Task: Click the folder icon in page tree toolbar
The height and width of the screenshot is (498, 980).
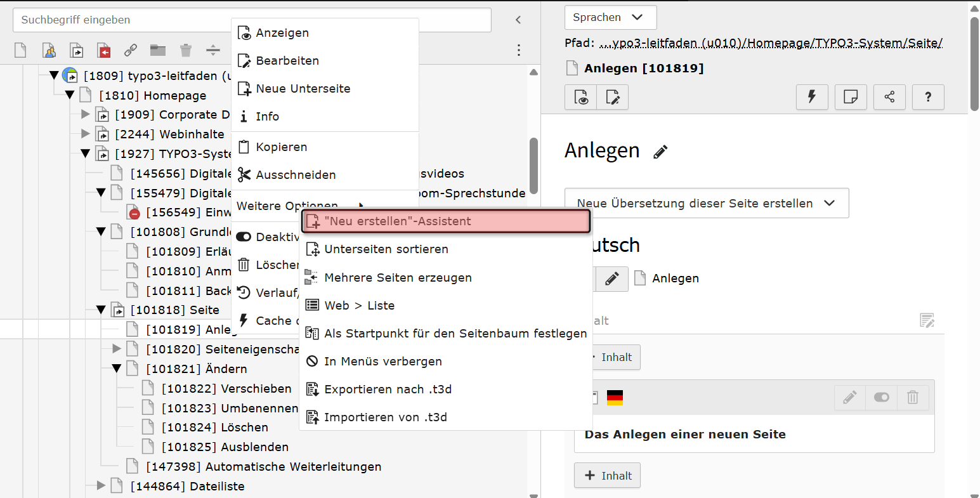Action: 158,50
